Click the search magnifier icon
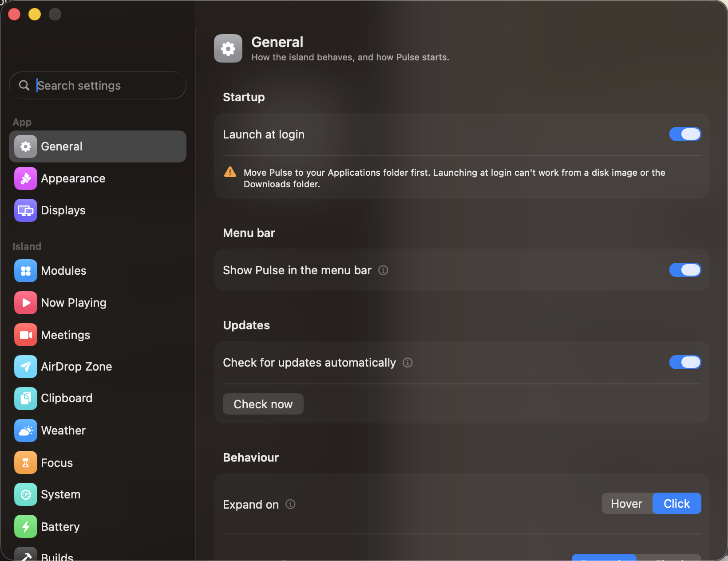 24,85
